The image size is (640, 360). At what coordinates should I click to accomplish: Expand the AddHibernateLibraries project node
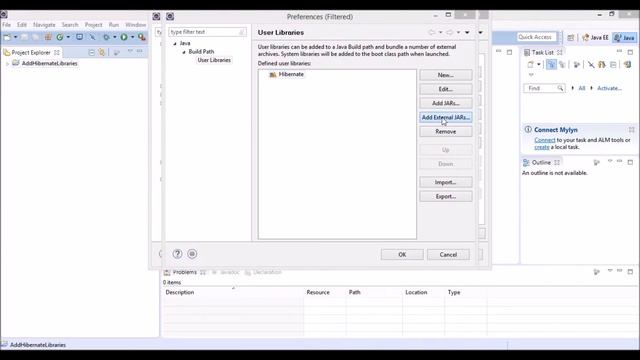[7, 64]
